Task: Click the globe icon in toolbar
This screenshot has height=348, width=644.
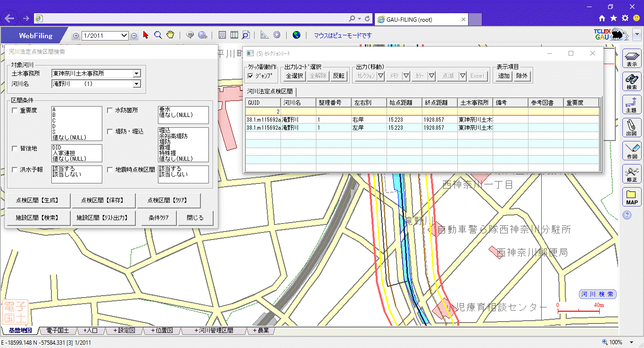Action: [297, 35]
